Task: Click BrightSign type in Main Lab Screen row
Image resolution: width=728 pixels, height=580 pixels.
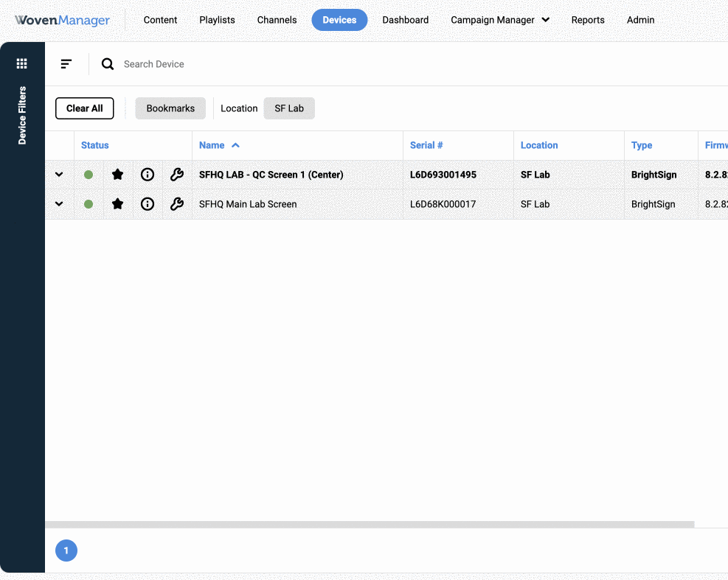Action: (x=653, y=204)
